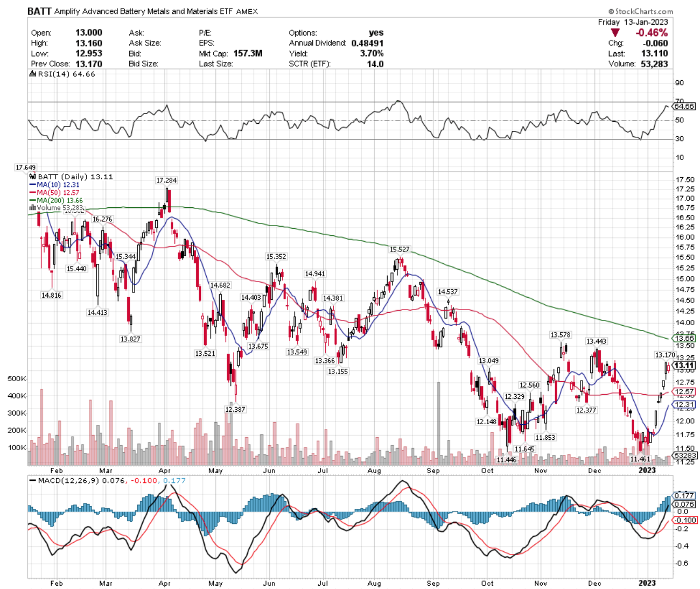700x589 pixels.
Task: Click the 12.387 May low price label
Action: [x=235, y=409]
